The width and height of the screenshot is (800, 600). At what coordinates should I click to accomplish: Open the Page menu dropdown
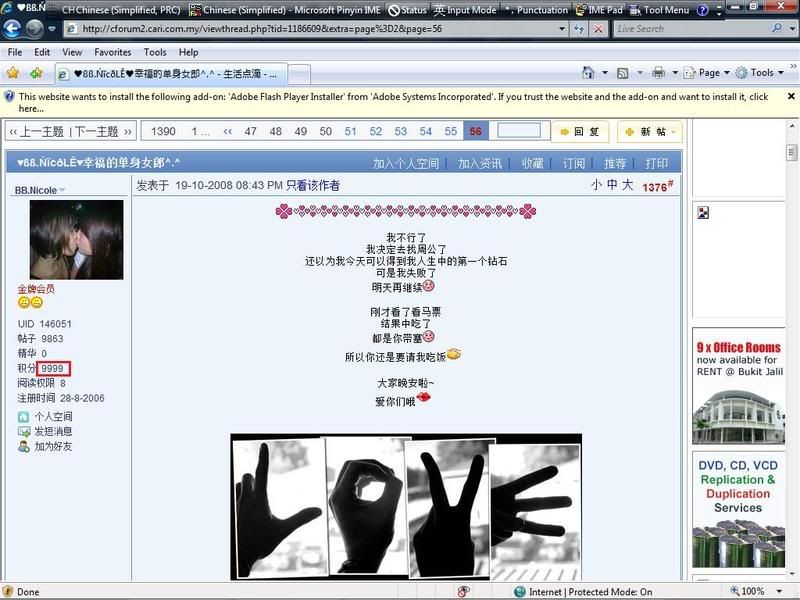point(707,73)
